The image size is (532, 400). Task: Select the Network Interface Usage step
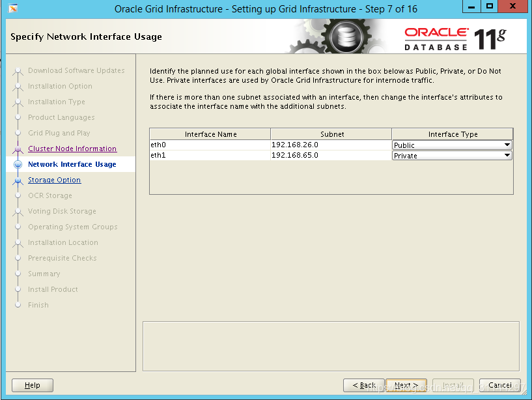coord(72,164)
